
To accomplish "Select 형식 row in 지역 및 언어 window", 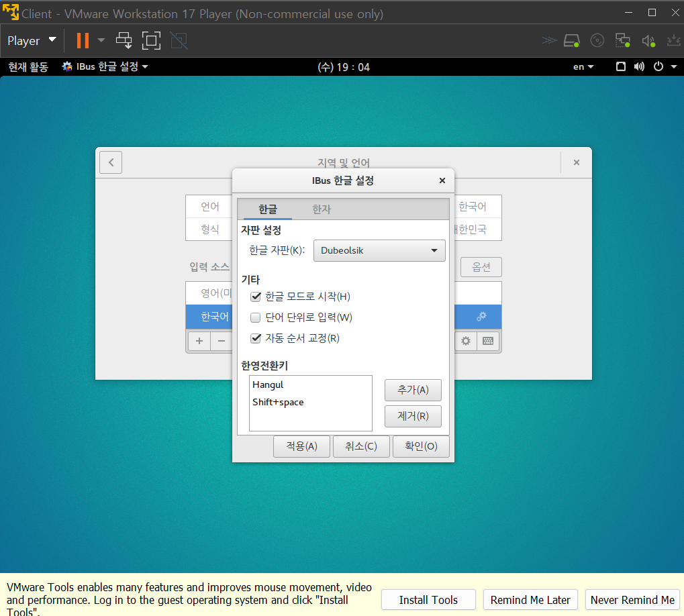I will (209, 229).
